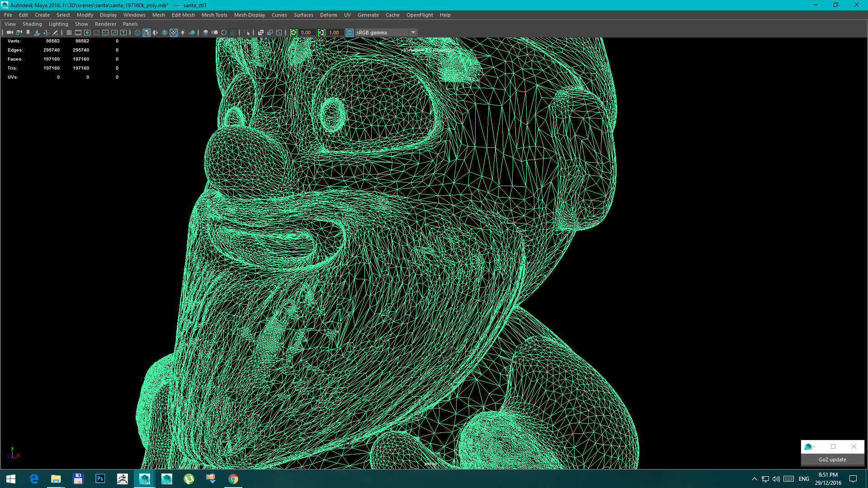Image resolution: width=868 pixels, height=488 pixels.
Task: Toggle textured display checker icon
Action: [x=174, y=33]
